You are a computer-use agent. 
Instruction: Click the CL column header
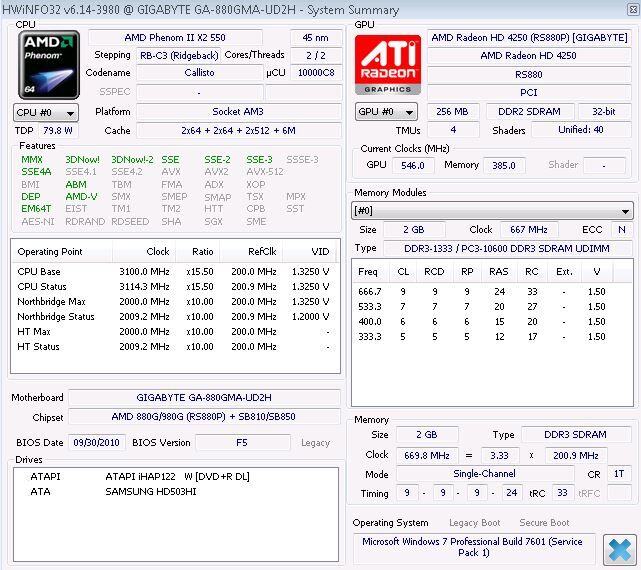[403, 272]
